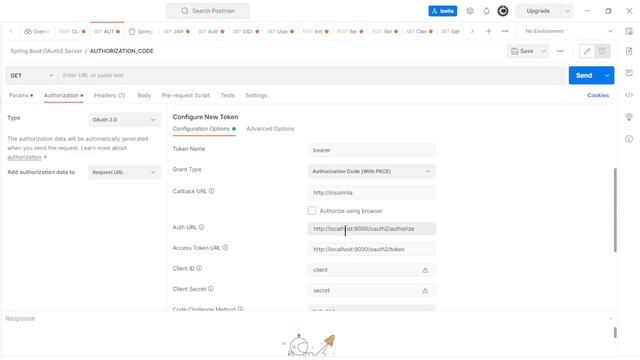The width and height of the screenshot is (640, 360).
Task: Click the configuration panel vertical scrollbar
Action: point(615,209)
